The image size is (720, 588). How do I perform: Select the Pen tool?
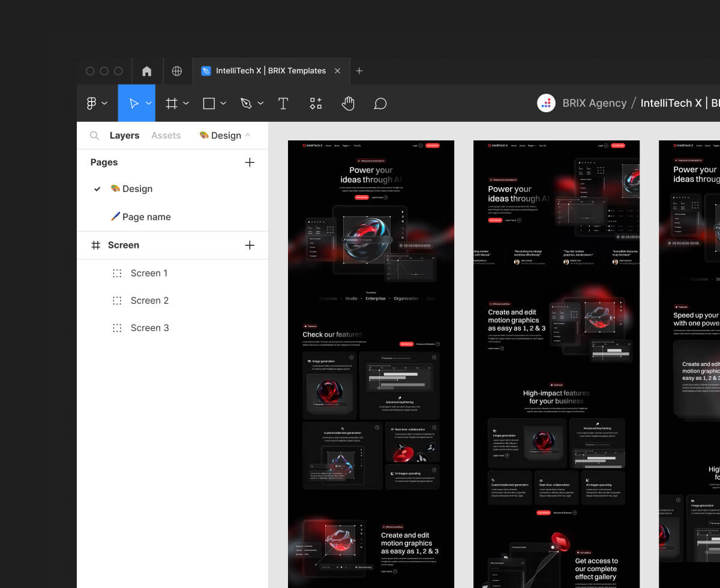point(246,103)
